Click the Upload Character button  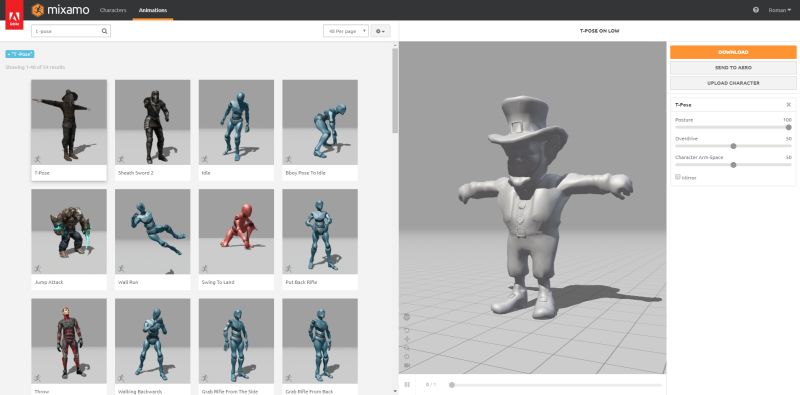click(733, 83)
